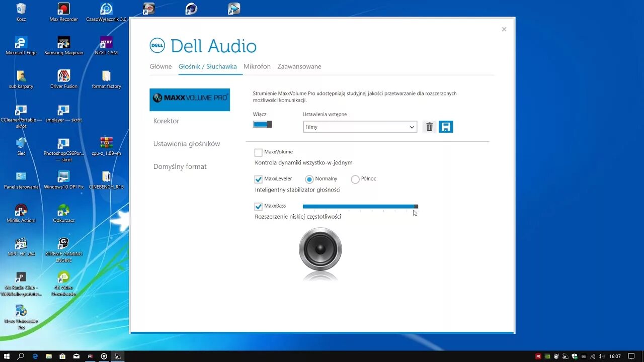The height and width of the screenshot is (362, 644).
Task: Open the Korektor section
Action: tap(167, 121)
